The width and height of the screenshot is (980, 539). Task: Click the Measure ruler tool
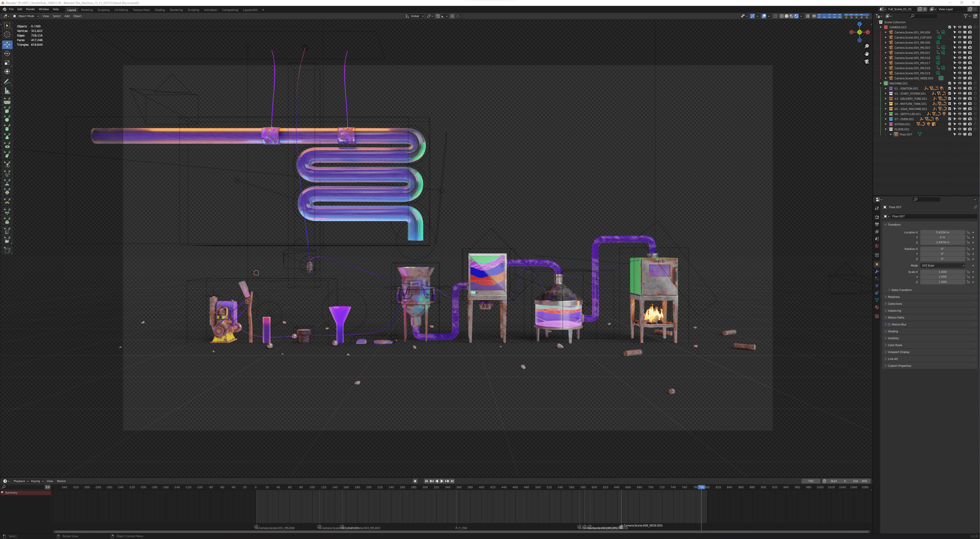[7, 91]
